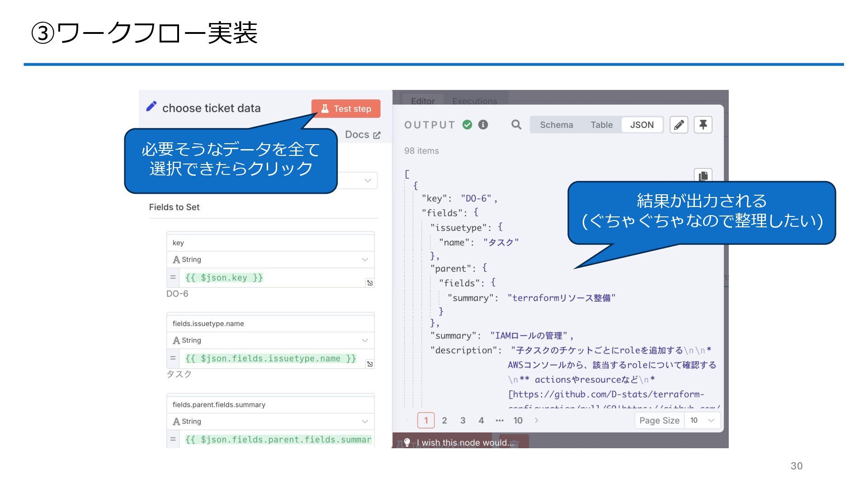Expand the expression editor for $json.key
The image size is (868, 488).
pos(370,283)
